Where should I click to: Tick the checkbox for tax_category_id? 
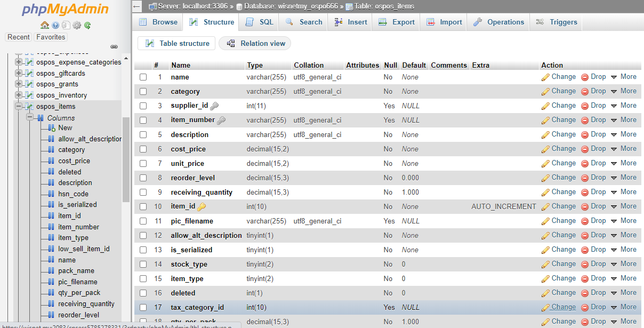(143, 307)
